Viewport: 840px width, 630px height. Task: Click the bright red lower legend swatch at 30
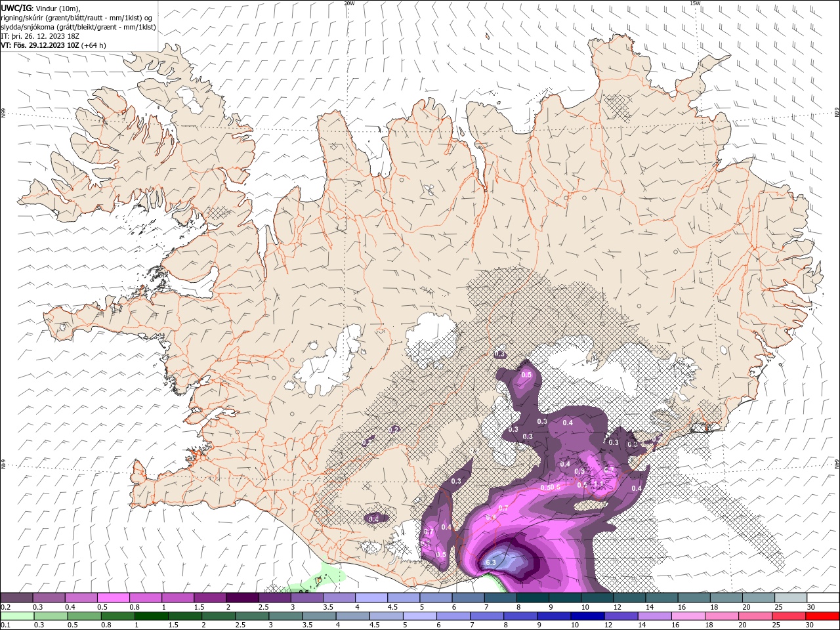click(x=822, y=616)
